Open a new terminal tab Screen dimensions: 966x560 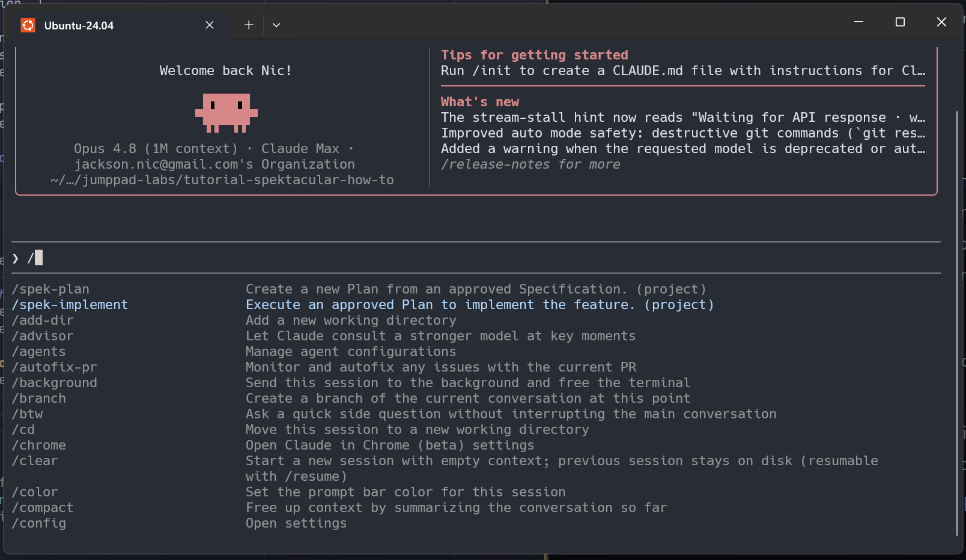tap(249, 25)
